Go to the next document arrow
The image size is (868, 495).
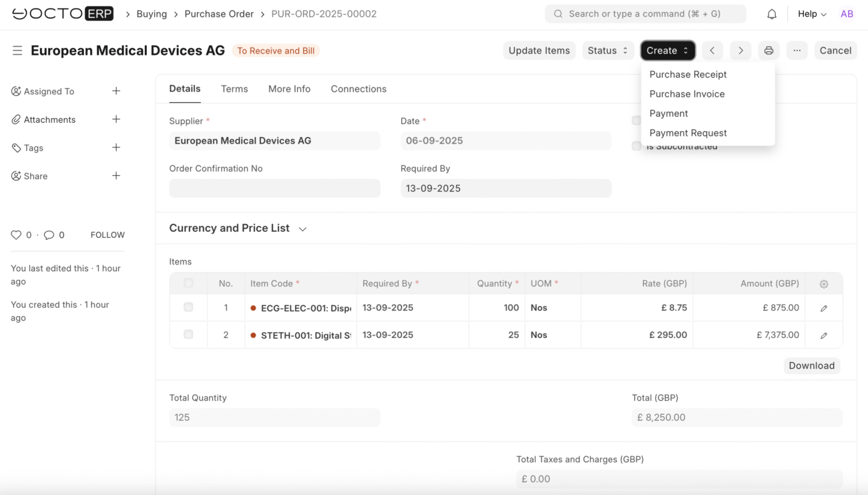click(740, 51)
